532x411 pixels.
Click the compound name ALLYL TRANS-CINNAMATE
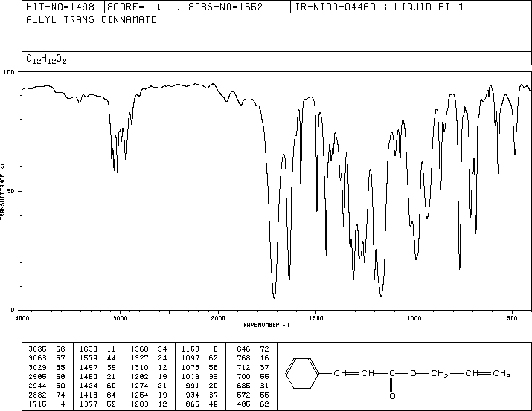[x=92, y=19]
